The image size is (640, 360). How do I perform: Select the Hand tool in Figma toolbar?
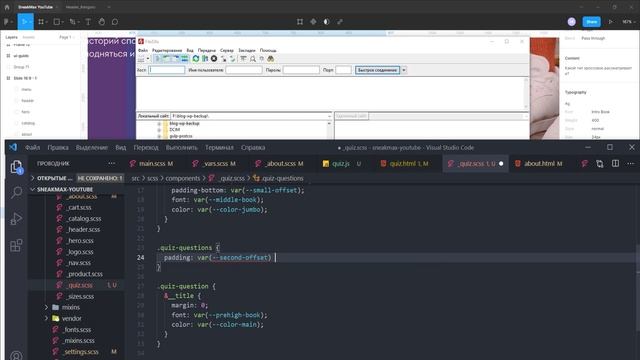[102, 22]
